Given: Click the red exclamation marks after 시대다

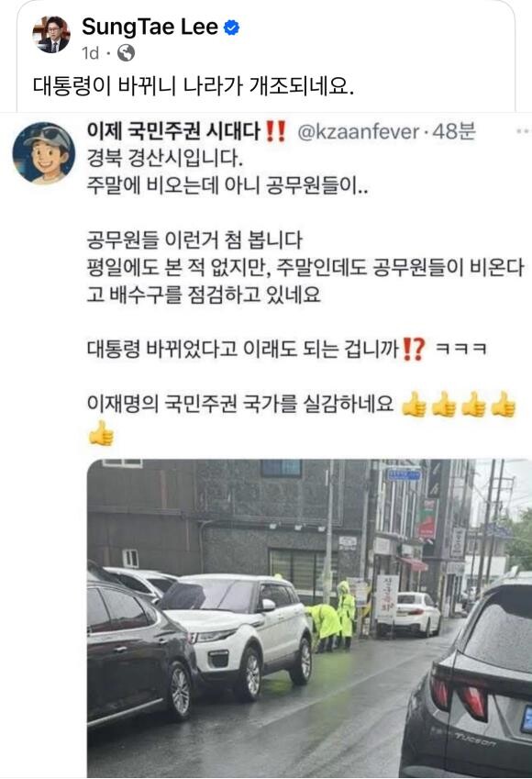Looking at the screenshot, I should [276, 131].
